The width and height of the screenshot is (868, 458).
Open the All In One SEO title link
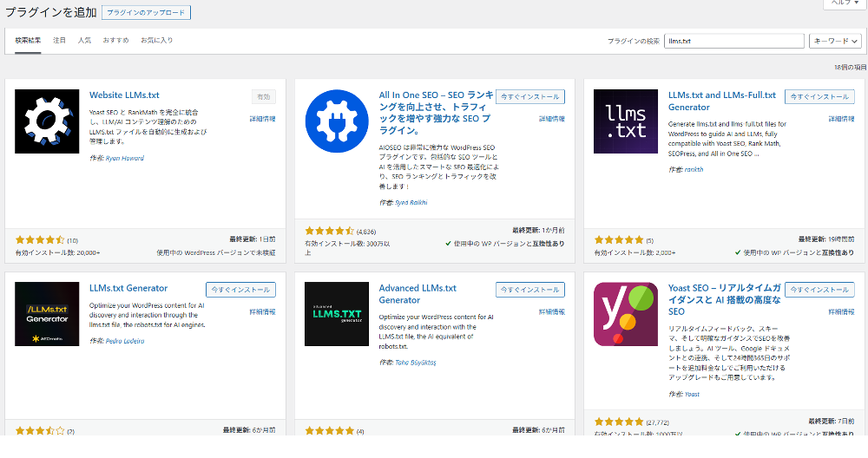point(436,113)
